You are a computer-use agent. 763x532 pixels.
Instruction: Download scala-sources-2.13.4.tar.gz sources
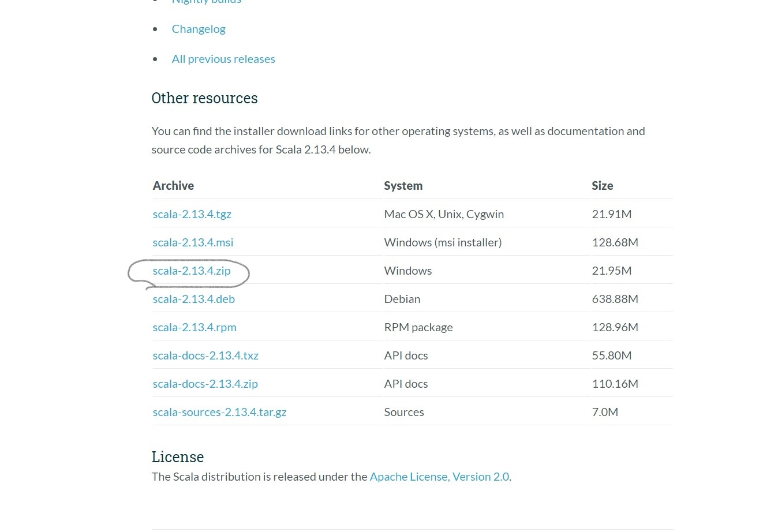point(219,412)
